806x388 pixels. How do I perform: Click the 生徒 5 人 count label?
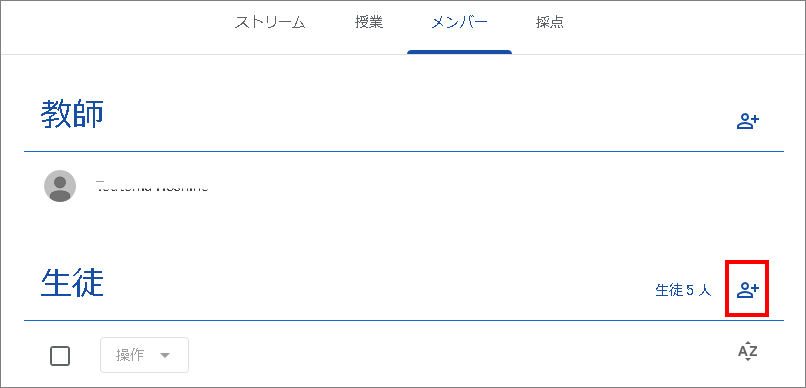(683, 290)
